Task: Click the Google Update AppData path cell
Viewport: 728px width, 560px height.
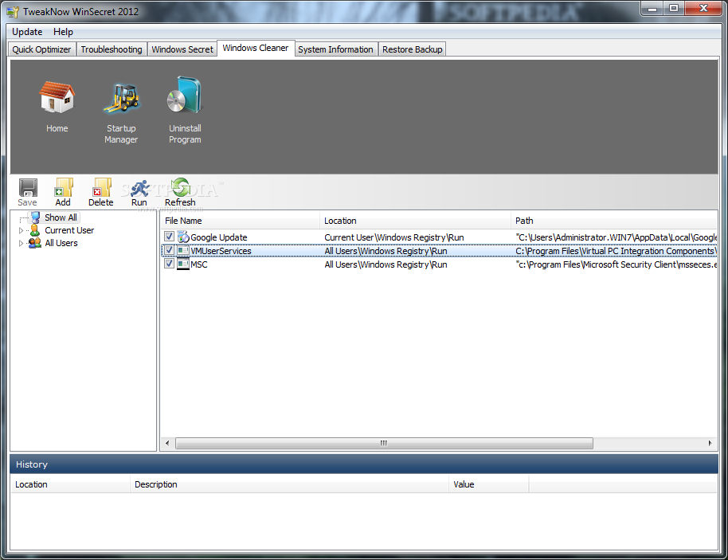Action: [x=616, y=237]
